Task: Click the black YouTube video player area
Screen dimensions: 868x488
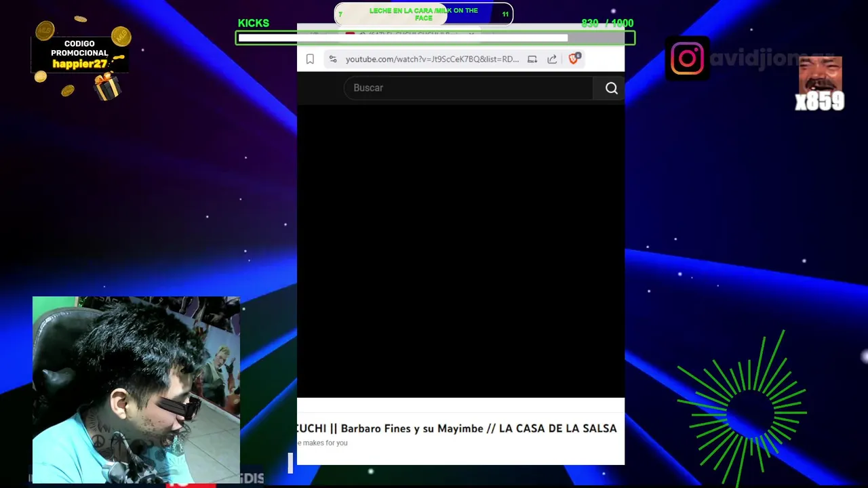Action: click(460, 251)
